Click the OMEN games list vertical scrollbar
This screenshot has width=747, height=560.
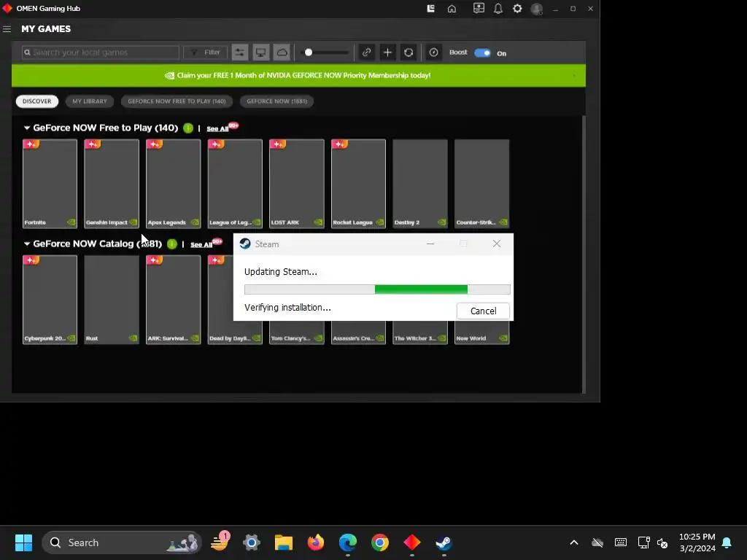[584, 254]
